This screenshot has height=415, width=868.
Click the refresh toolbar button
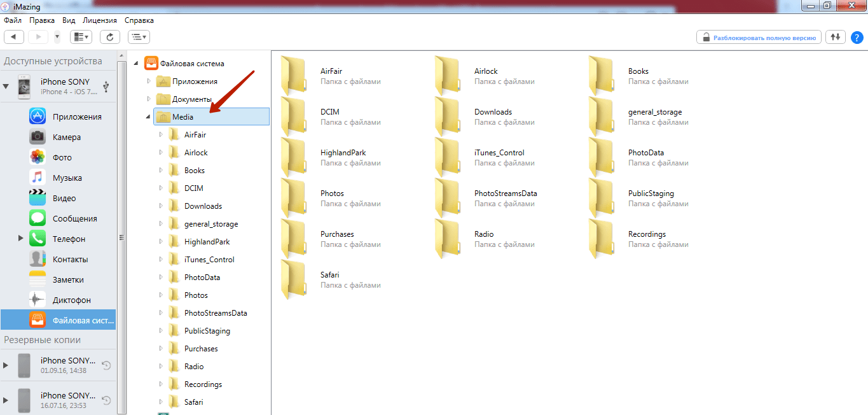click(x=109, y=37)
